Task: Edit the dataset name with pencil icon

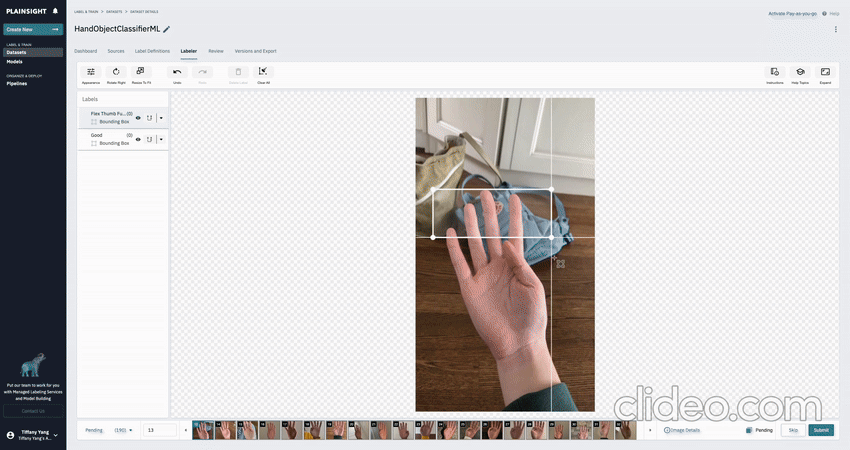Action: tap(166, 29)
